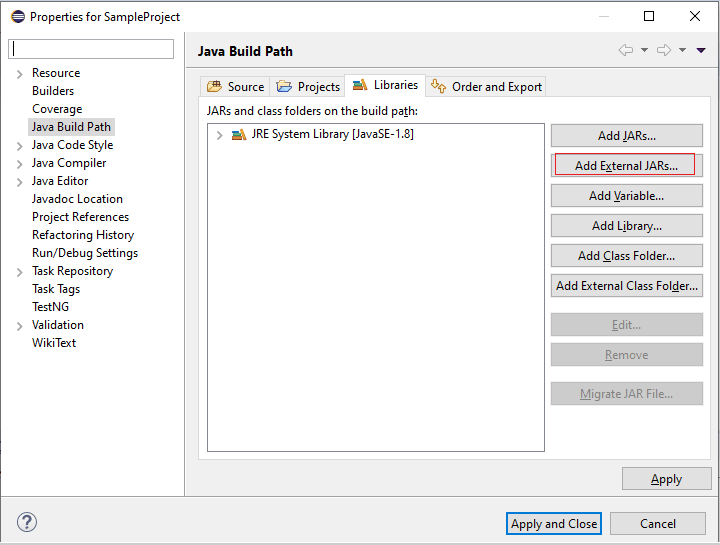Viewport: 720px width, 545px height.
Task: Expand the Resource tree item
Action: tap(19, 73)
